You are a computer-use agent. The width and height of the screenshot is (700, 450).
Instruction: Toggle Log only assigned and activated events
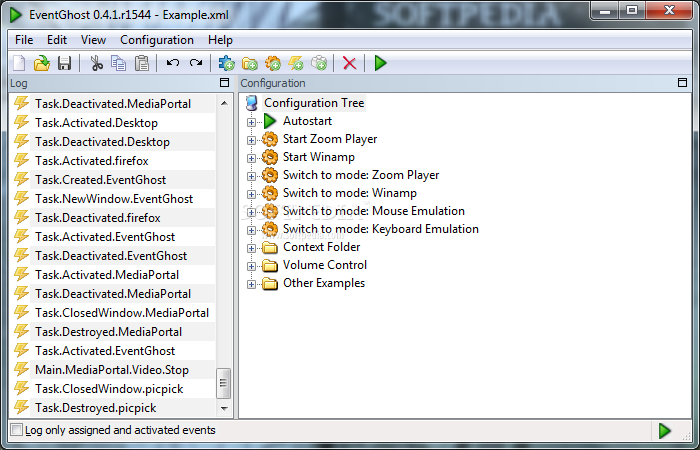17,430
